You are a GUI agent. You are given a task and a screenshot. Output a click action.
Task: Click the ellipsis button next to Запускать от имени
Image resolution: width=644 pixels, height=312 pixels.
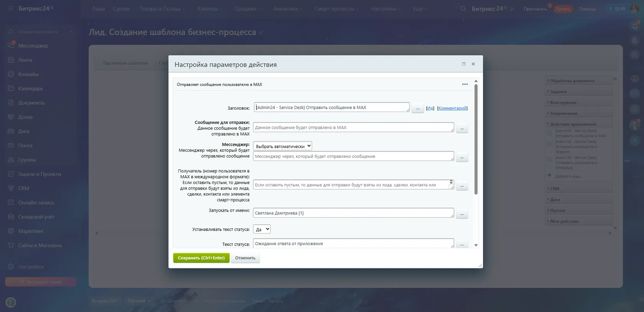[x=462, y=214]
